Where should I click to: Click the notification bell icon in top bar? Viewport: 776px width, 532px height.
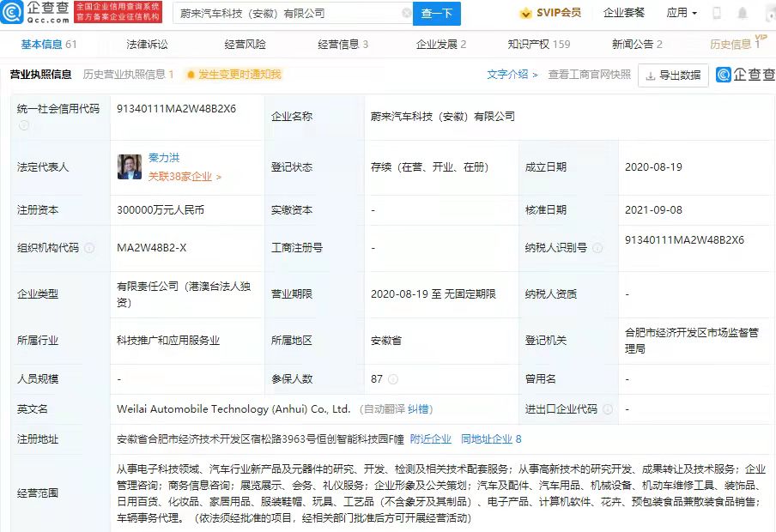[742, 12]
